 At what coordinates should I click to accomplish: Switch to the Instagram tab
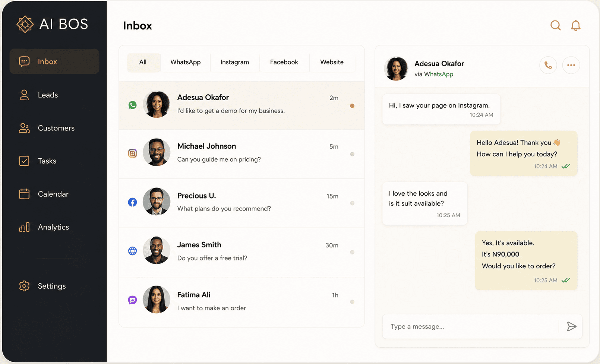point(235,62)
